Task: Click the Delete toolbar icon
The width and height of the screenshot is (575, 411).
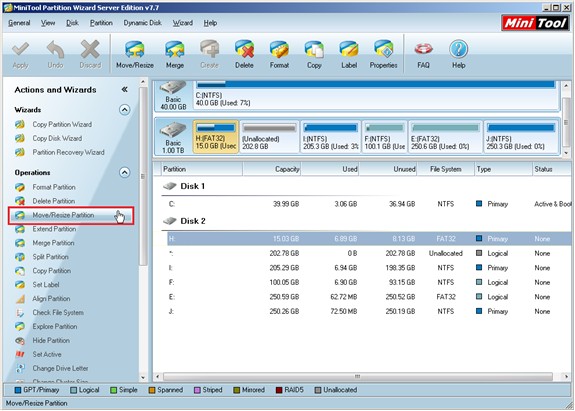Action: (244, 54)
